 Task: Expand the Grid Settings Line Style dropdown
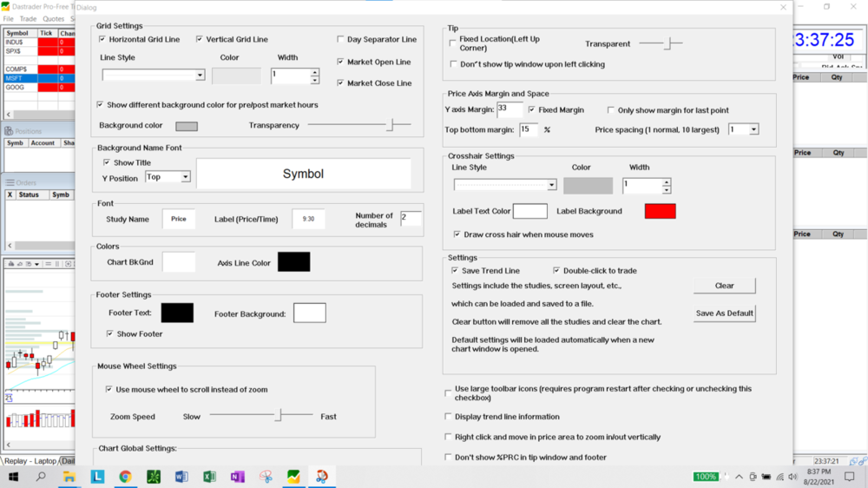click(x=200, y=76)
